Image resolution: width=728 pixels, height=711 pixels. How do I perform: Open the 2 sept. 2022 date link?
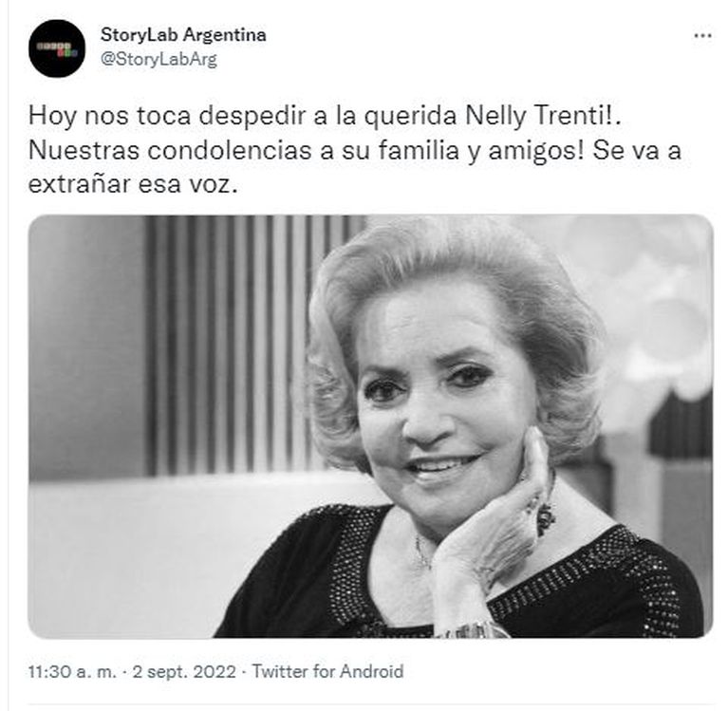184,671
